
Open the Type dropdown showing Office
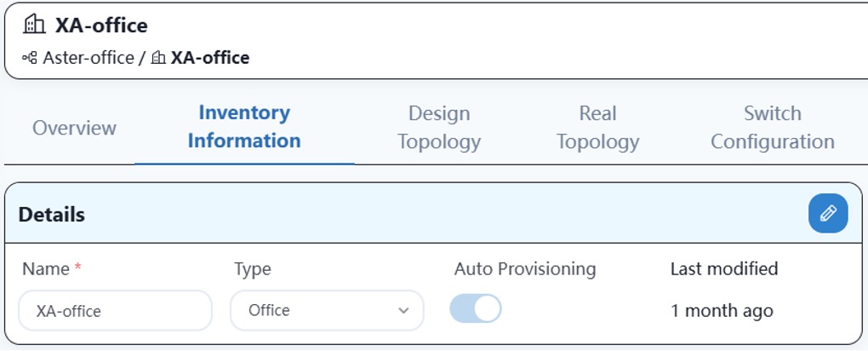(327, 310)
